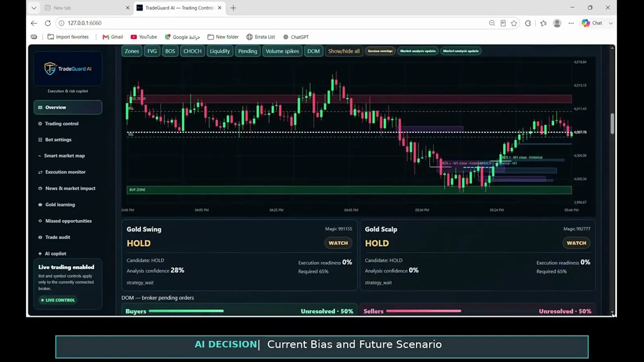Open a new tab with plus icon

point(233,8)
